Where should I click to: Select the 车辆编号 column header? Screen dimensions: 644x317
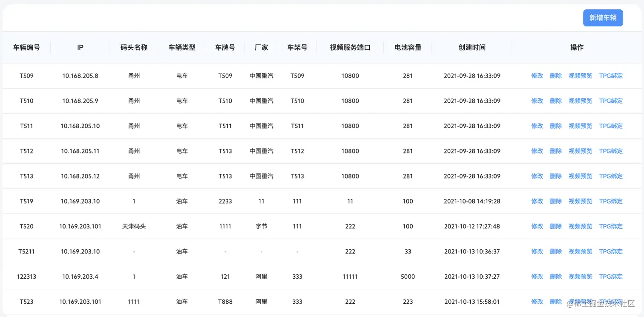(x=26, y=48)
